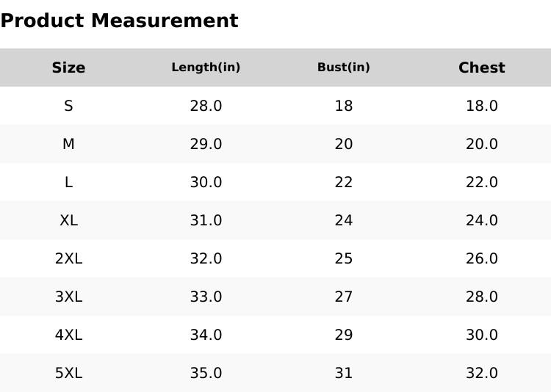
Task: Select the XL size row label
Action: (68, 220)
